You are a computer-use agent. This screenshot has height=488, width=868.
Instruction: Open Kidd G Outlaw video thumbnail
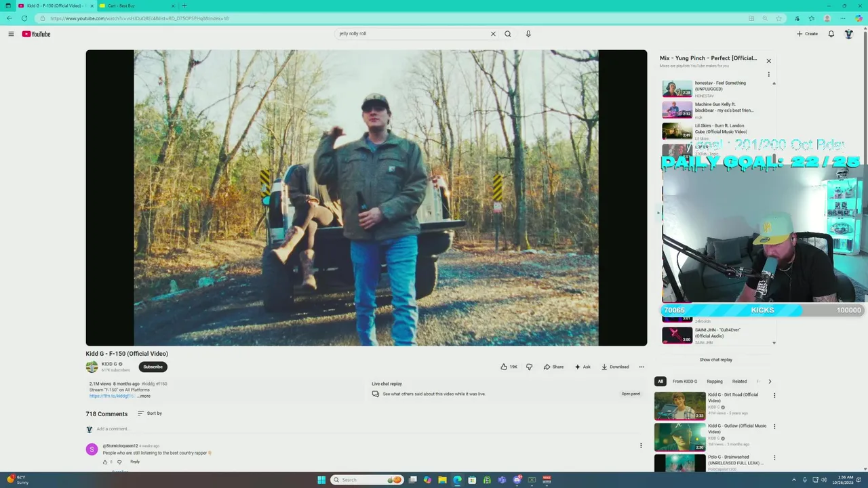679,437
